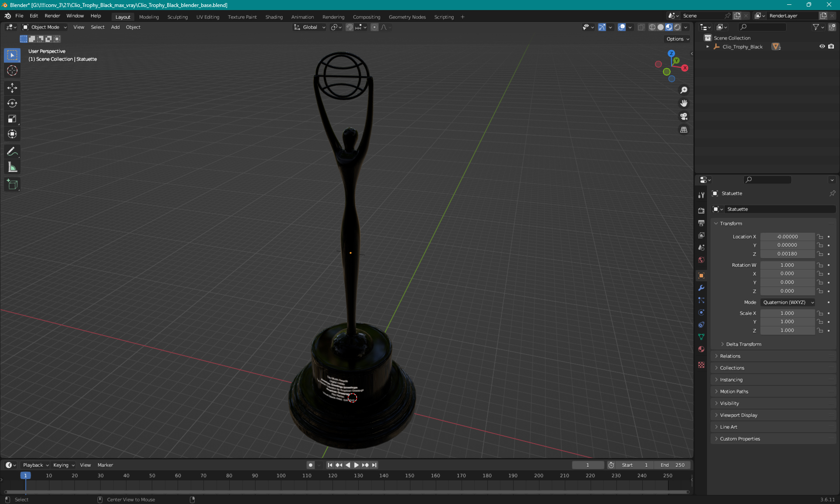The image size is (840, 504).
Task: Toggle auto keying record button
Action: (310, 465)
